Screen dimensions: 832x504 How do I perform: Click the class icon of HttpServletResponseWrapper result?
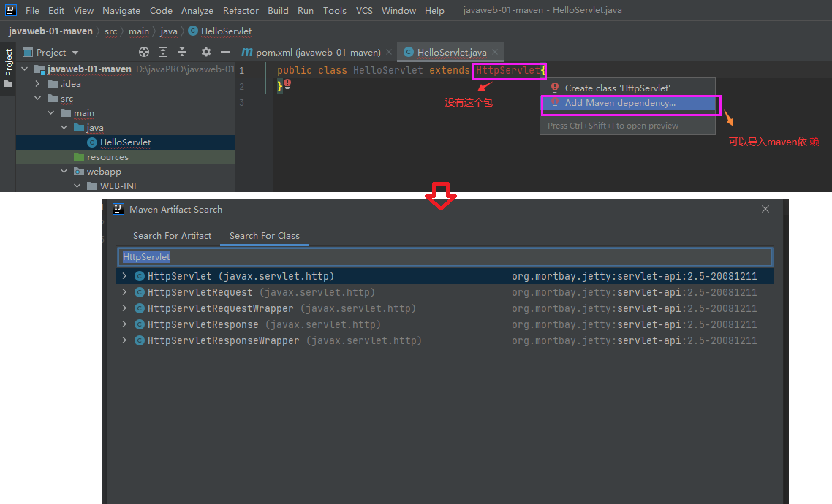[x=140, y=340]
